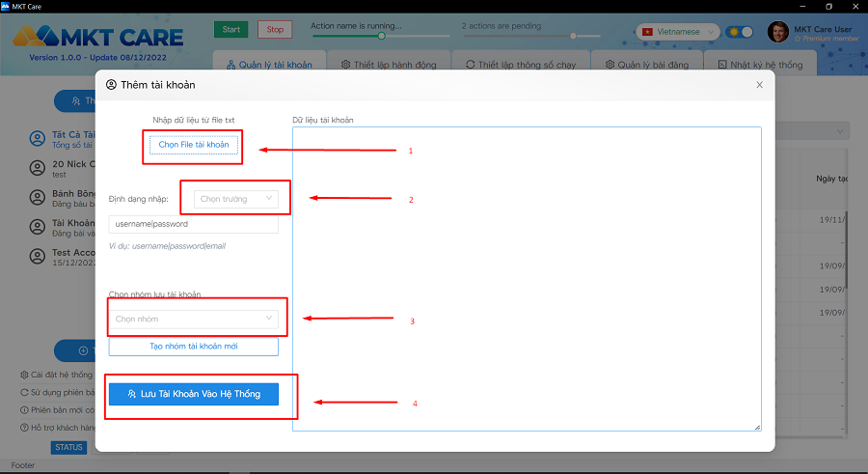Click the chevron arrow in Chọn trường box
Viewport: 868px width, 474px height.
(269, 198)
